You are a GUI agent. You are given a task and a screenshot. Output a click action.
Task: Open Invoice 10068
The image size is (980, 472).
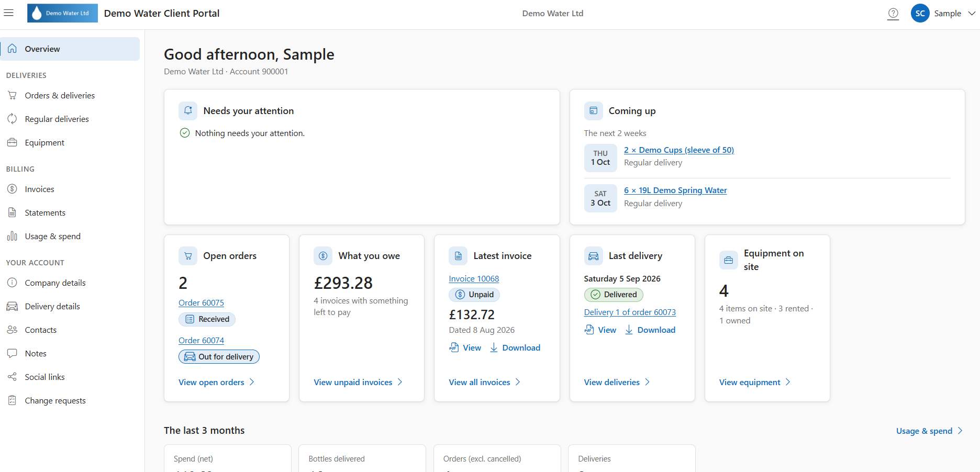pyautogui.click(x=474, y=279)
